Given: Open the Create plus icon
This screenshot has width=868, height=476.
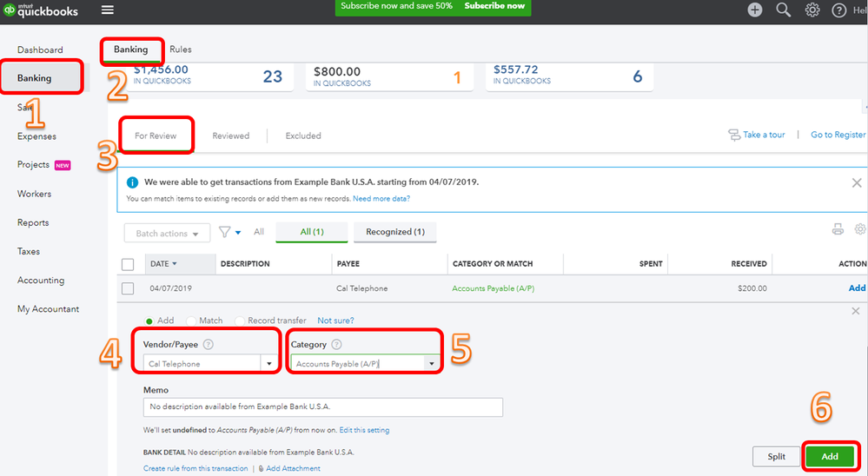Looking at the screenshot, I should (754, 10).
